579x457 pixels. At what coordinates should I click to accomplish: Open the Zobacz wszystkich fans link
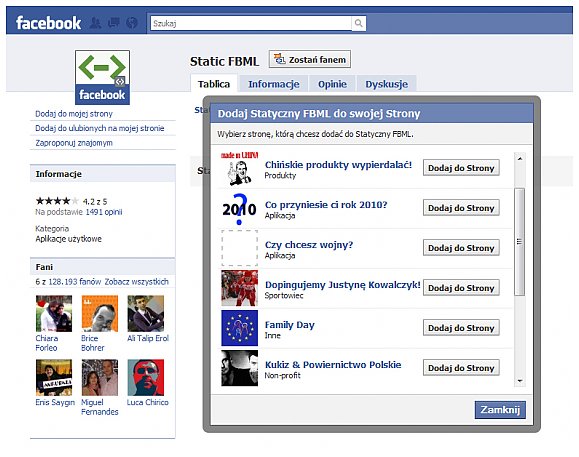137,282
